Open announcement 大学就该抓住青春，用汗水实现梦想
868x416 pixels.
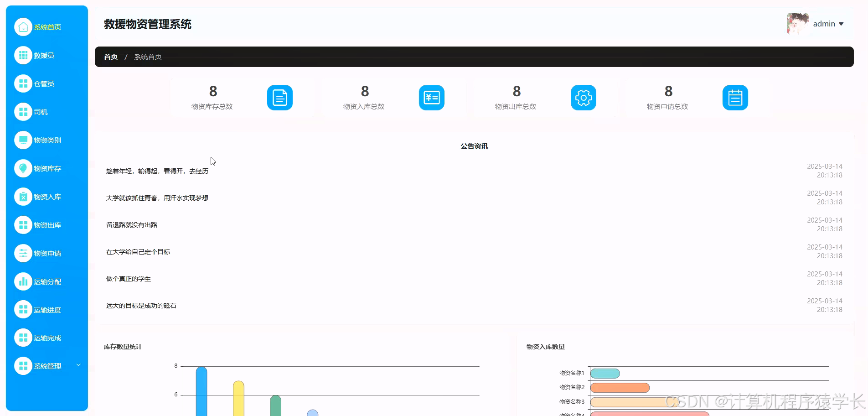pos(157,198)
